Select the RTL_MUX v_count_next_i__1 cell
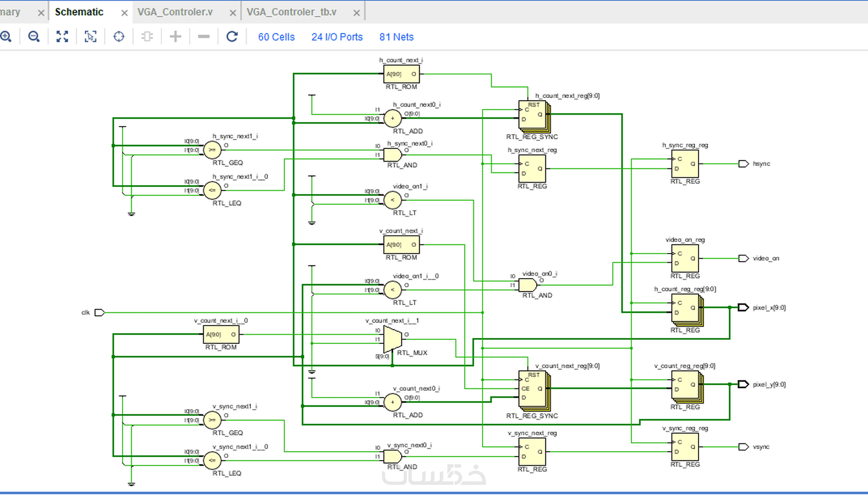The image size is (868, 495). [x=393, y=339]
